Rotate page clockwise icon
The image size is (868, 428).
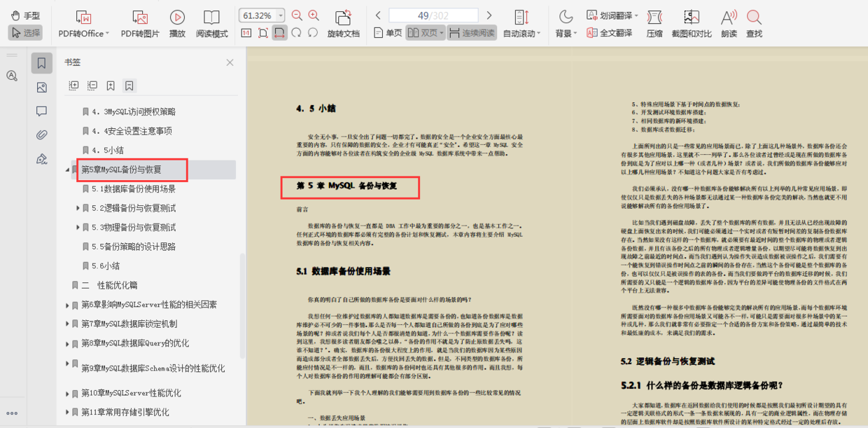296,32
